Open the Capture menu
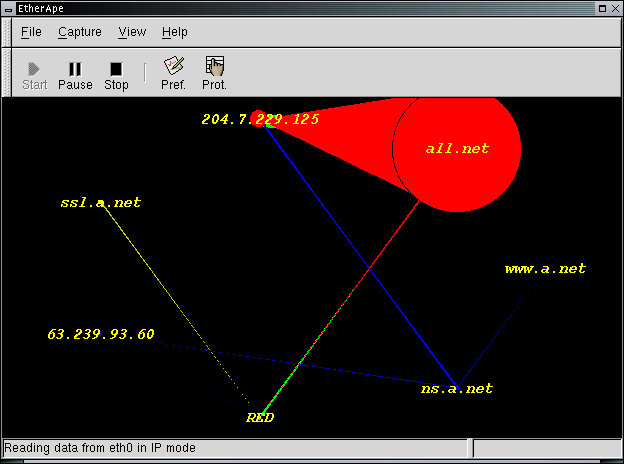 (x=79, y=32)
